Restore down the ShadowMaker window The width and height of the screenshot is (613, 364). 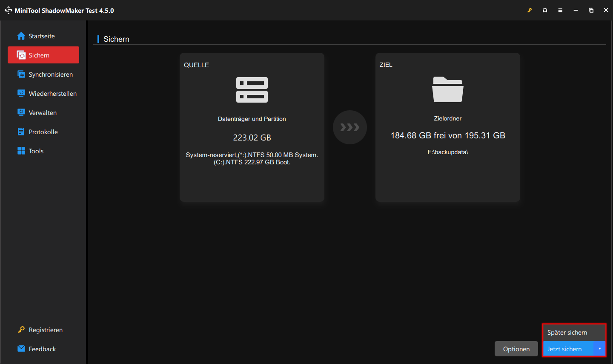pos(591,10)
